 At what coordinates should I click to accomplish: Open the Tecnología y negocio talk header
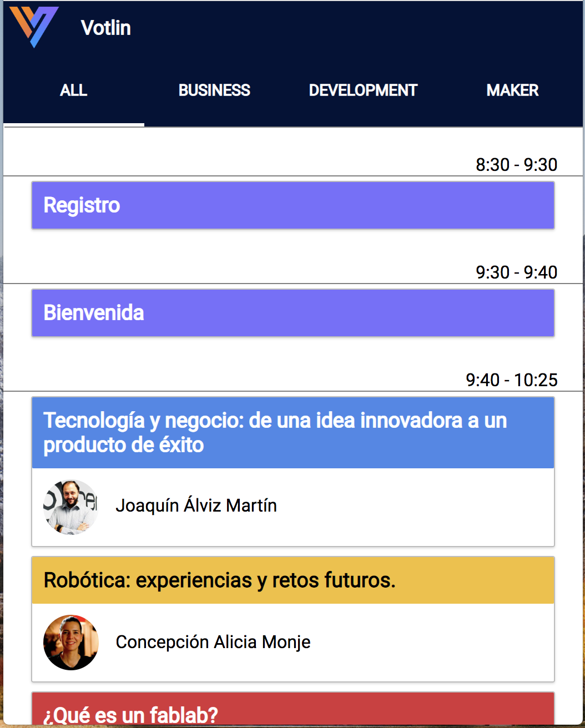tap(293, 433)
